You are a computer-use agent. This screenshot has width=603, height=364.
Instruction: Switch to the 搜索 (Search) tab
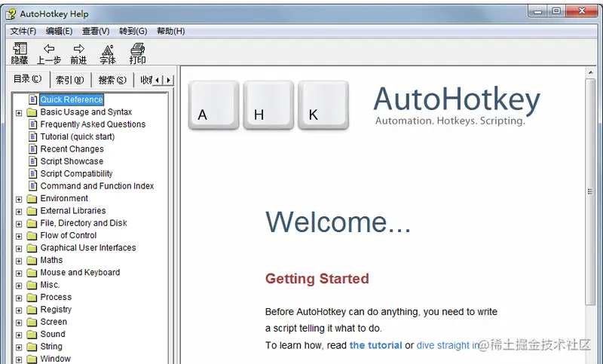(x=112, y=80)
